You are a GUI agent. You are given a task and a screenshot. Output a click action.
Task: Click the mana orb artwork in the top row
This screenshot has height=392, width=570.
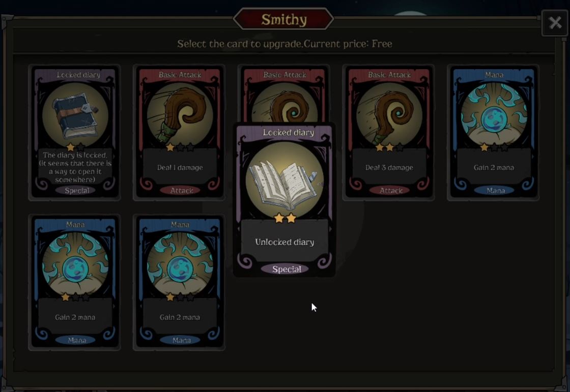[x=493, y=115]
